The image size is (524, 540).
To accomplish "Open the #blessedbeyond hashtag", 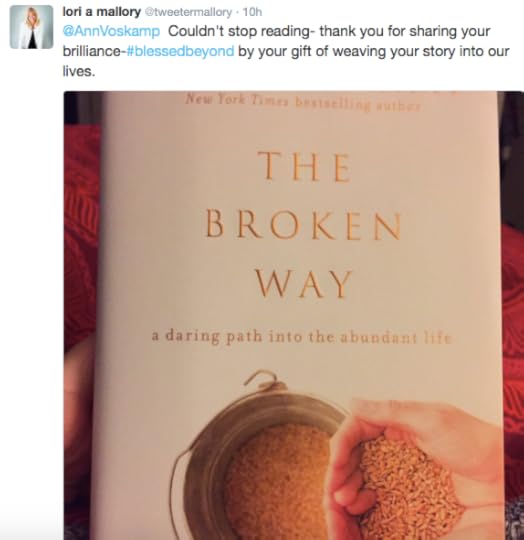I will coord(180,51).
